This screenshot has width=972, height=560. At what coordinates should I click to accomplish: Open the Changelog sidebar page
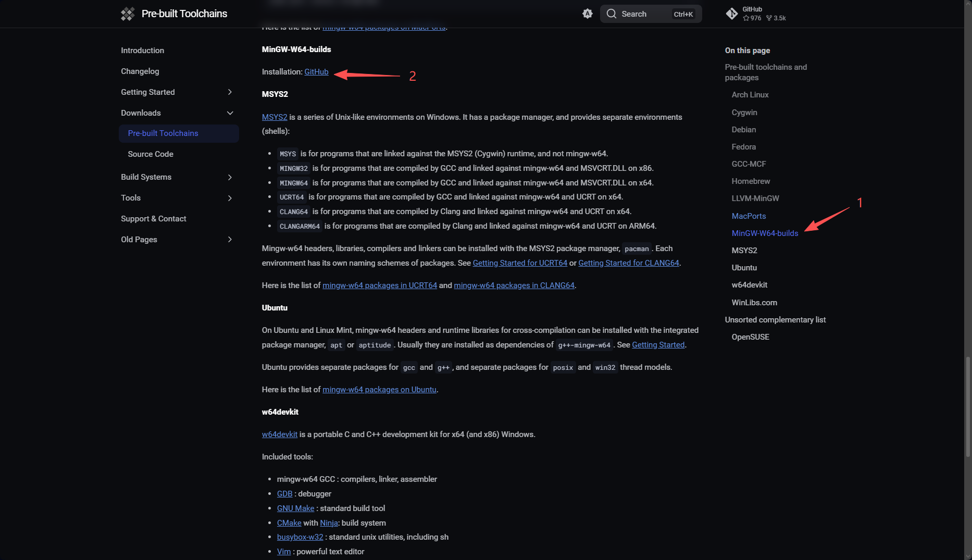pos(140,71)
